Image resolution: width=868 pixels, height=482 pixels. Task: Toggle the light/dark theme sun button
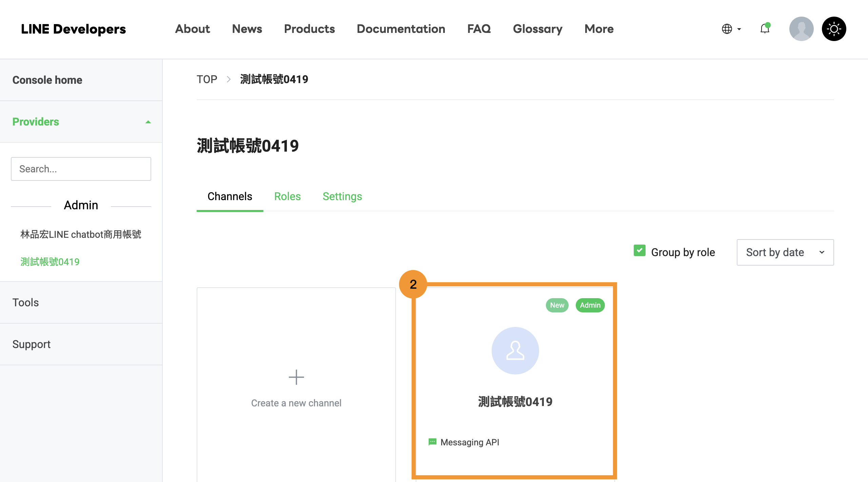pyautogui.click(x=834, y=29)
